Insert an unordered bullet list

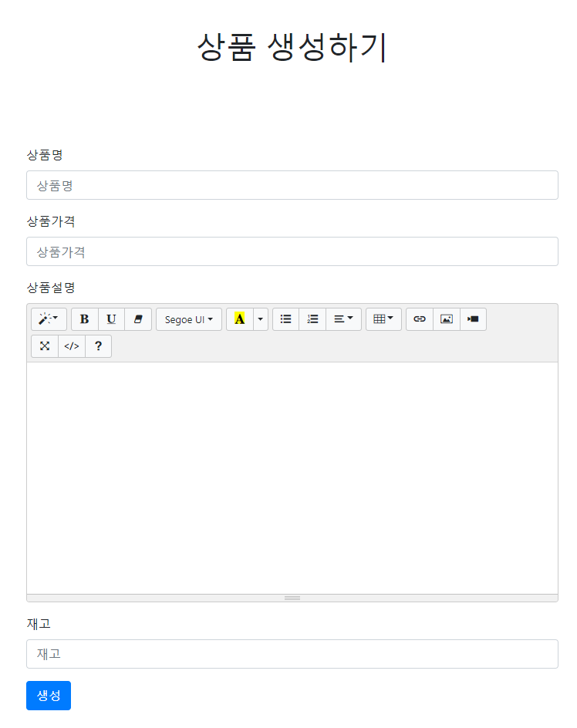pyautogui.click(x=285, y=319)
